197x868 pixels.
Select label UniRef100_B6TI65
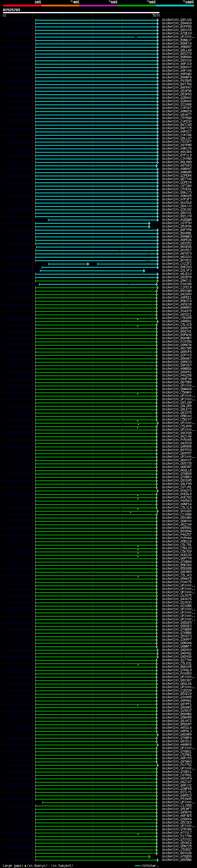coord(176,125)
